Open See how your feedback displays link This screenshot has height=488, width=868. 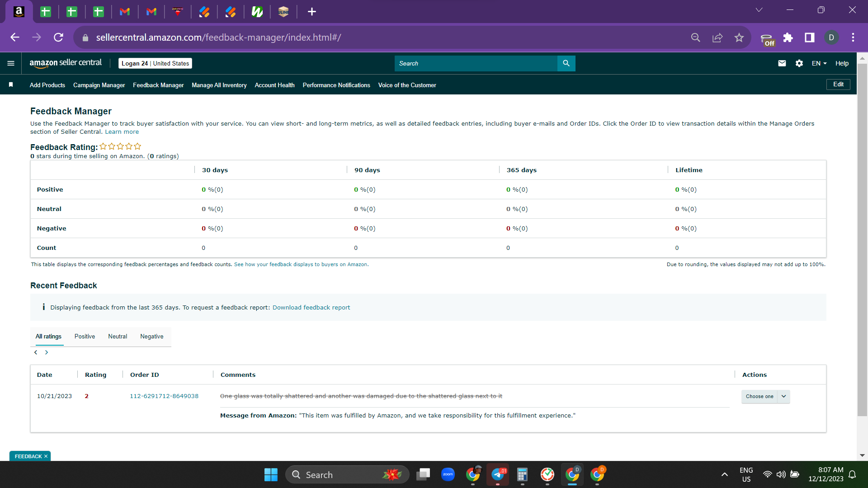pyautogui.click(x=301, y=264)
